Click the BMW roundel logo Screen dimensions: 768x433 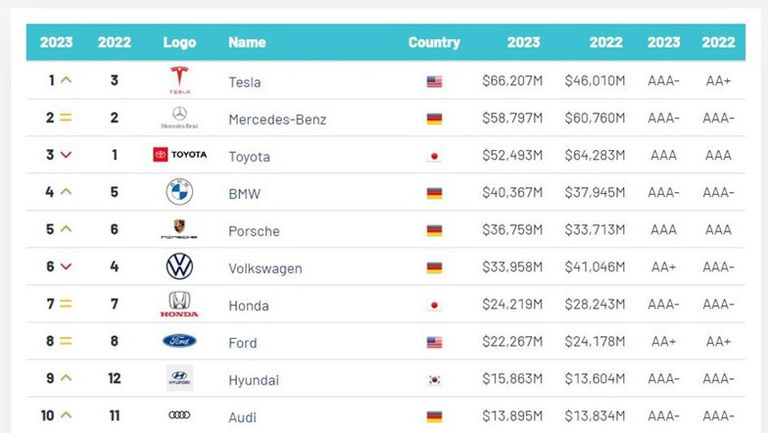[x=179, y=193]
